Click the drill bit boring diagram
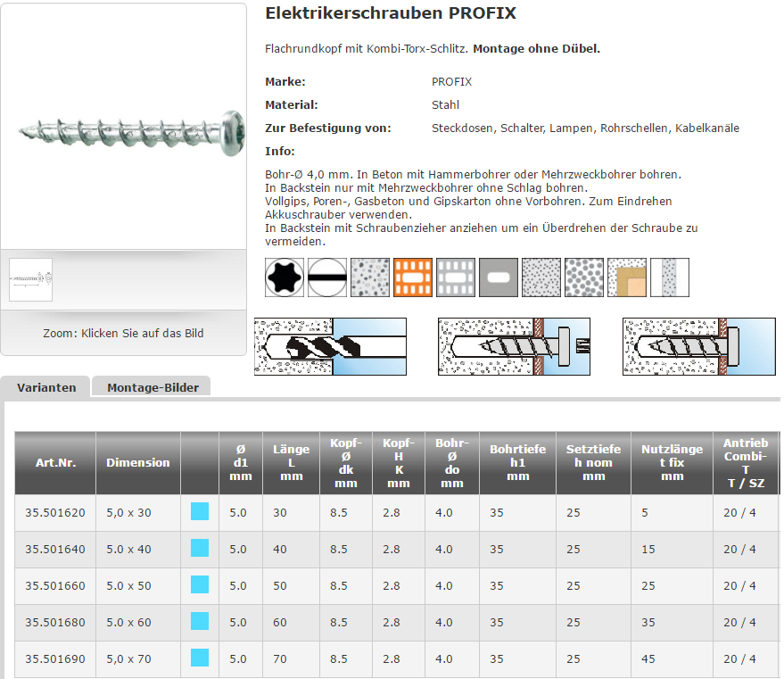Image resolution: width=784 pixels, height=679 pixels. click(x=330, y=346)
